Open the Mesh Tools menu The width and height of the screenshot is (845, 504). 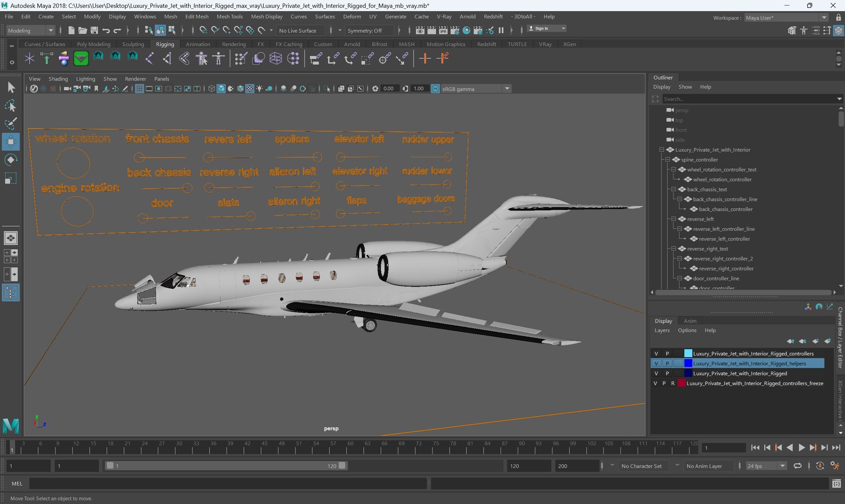coord(229,16)
